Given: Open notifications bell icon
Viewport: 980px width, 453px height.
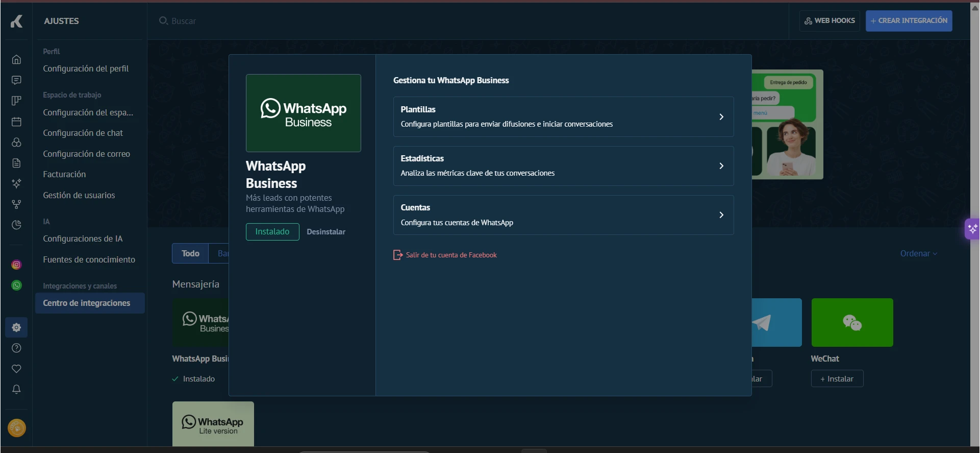Looking at the screenshot, I should click(16, 389).
